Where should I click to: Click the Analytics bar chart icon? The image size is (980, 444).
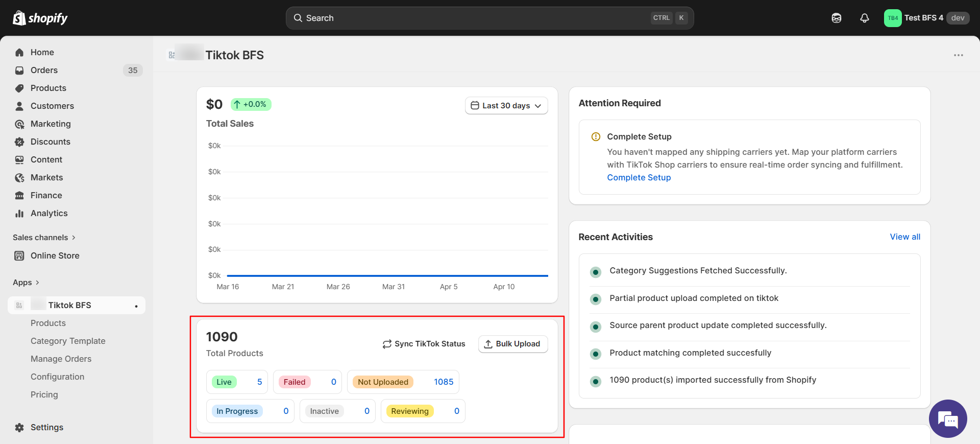(19, 214)
